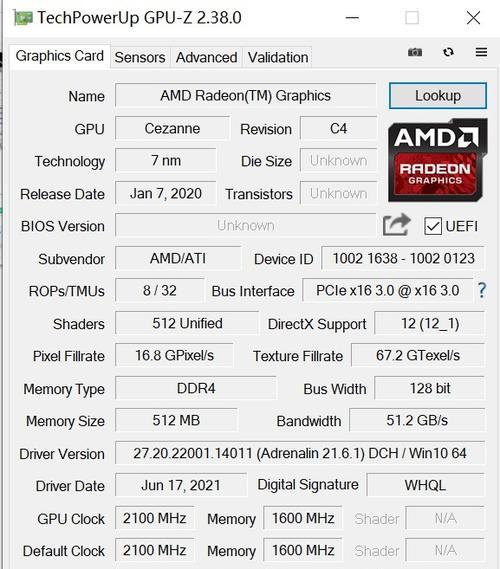This screenshot has width=500, height=569.
Task: Open the Advanced tab
Action: point(206,57)
